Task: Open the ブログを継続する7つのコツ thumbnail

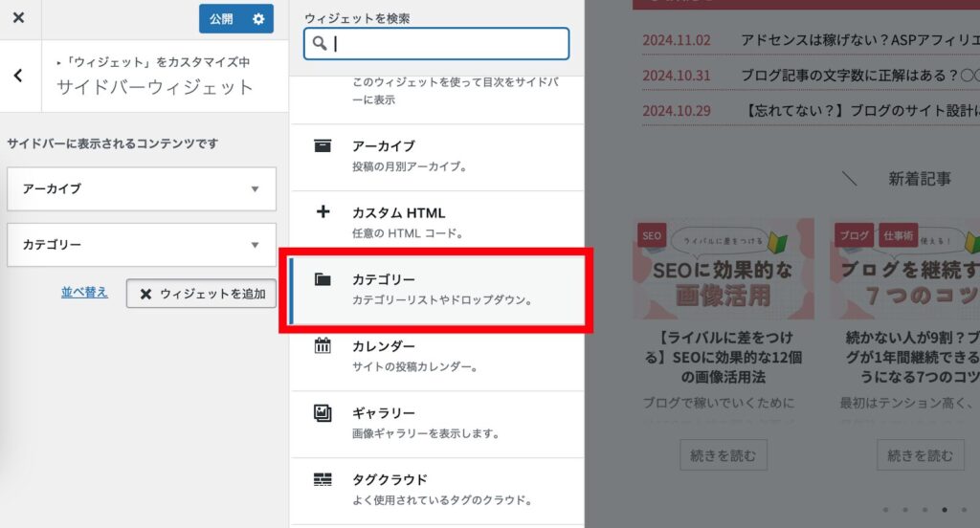Action: tap(905, 269)
